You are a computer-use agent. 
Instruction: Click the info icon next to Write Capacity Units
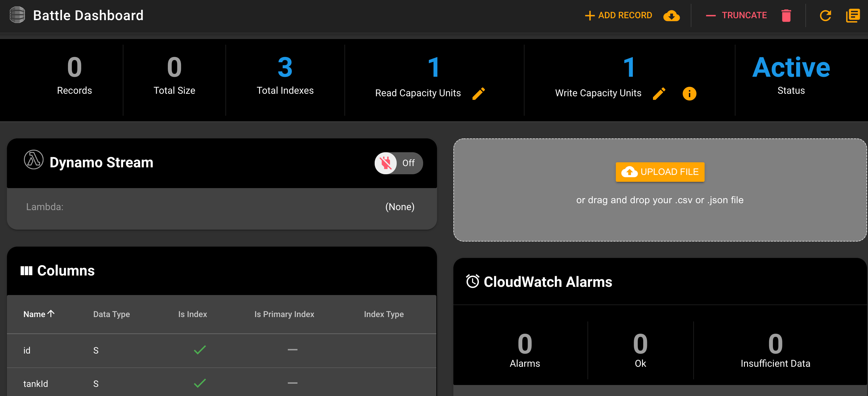689,92
